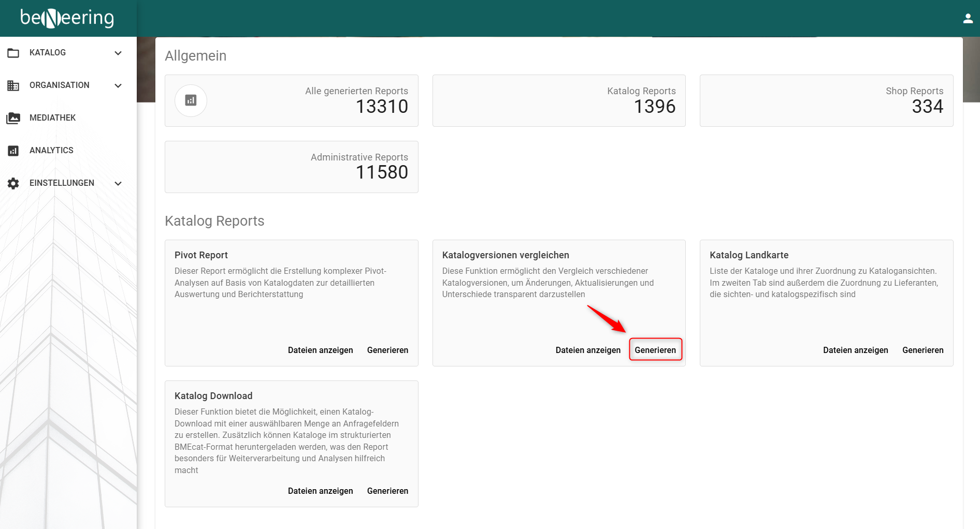Viewport: 980px width, 529px height.
Task: Generate the Katalogversionen vergleichen report
Action: coord(655,350)
